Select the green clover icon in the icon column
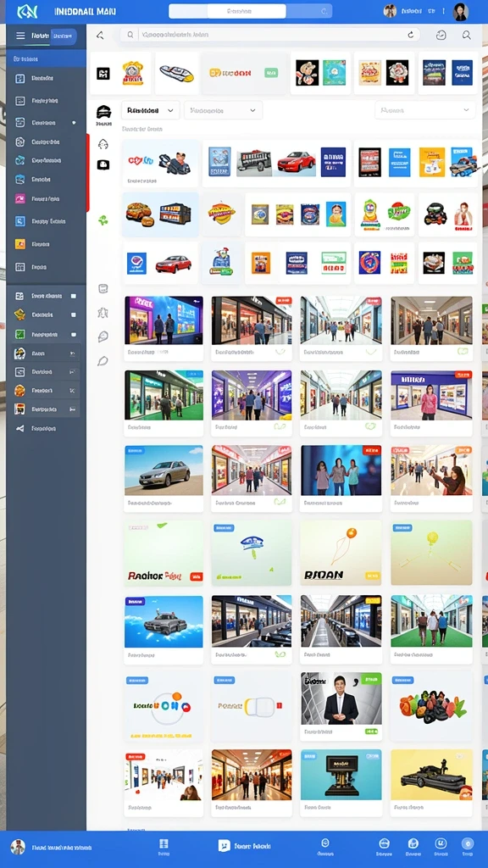The height and width of the screenshot is (868, 488). [103, 220]
